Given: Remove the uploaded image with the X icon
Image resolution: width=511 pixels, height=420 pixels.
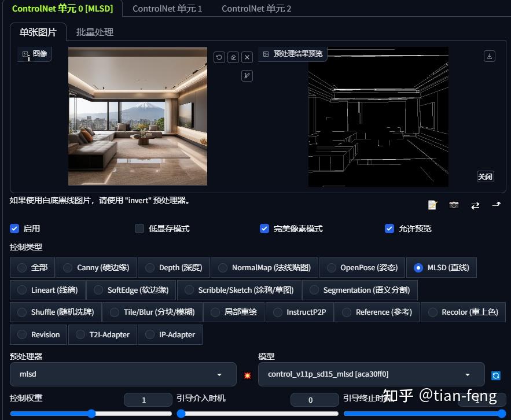Looking at the screenshot, I should (247, 57).
